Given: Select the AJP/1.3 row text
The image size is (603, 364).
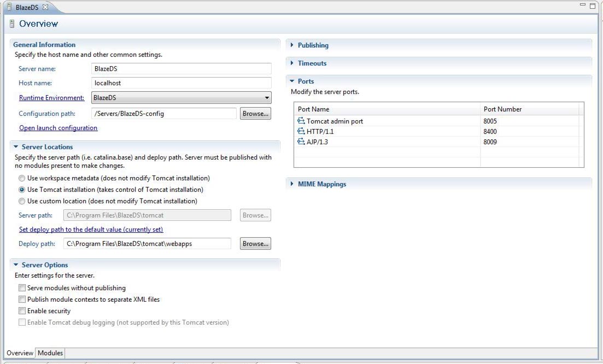Looking at the screenshot, I should coord(317,142).
